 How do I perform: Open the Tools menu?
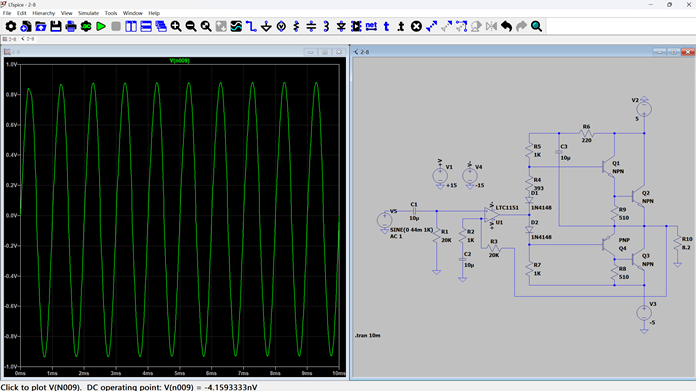(111, 13)
